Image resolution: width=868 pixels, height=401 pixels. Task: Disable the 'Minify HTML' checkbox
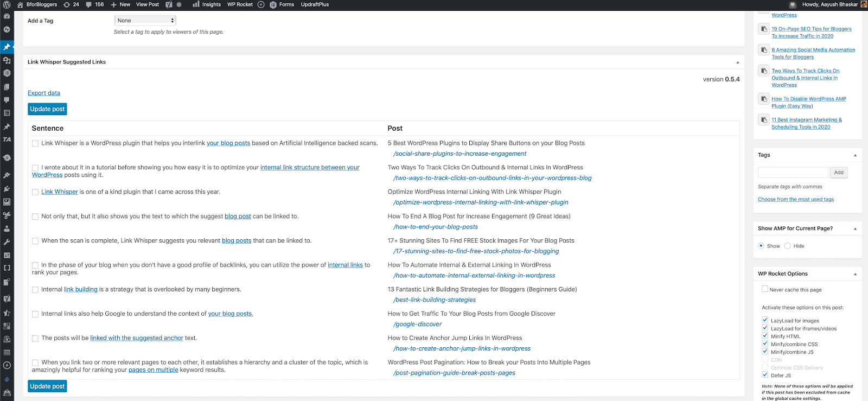765,336
